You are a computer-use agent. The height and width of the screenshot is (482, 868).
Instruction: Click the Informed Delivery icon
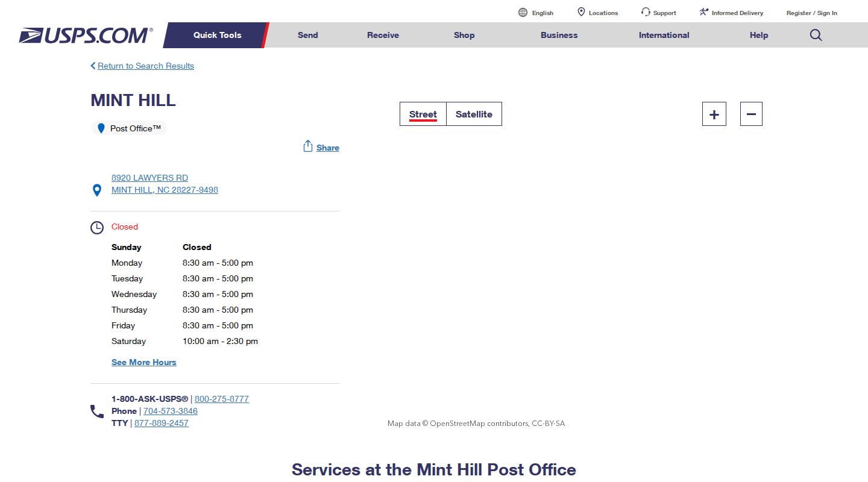704,12
